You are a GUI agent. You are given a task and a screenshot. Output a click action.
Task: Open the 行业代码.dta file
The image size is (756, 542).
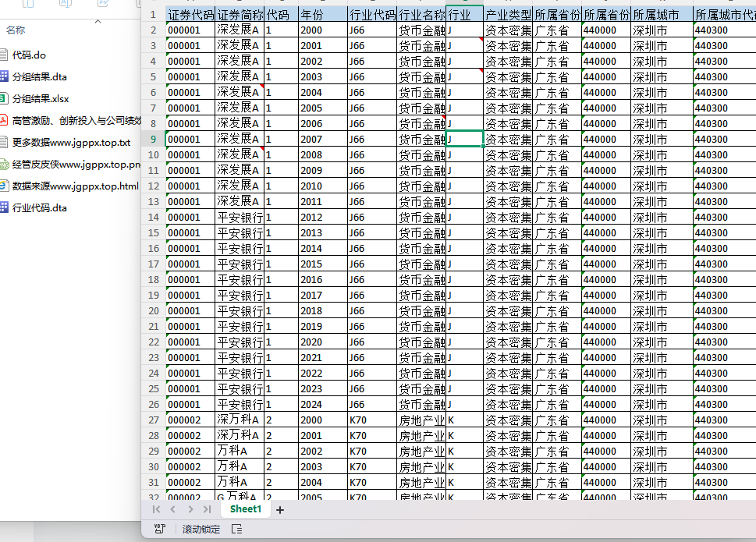(x=39, y=208)
